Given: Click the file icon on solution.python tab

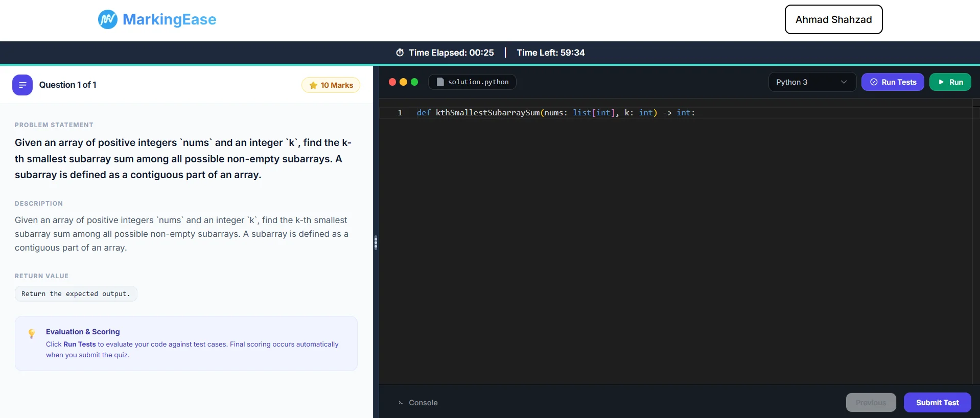Looking at the screenshot, I should click(x=440, y=82).
